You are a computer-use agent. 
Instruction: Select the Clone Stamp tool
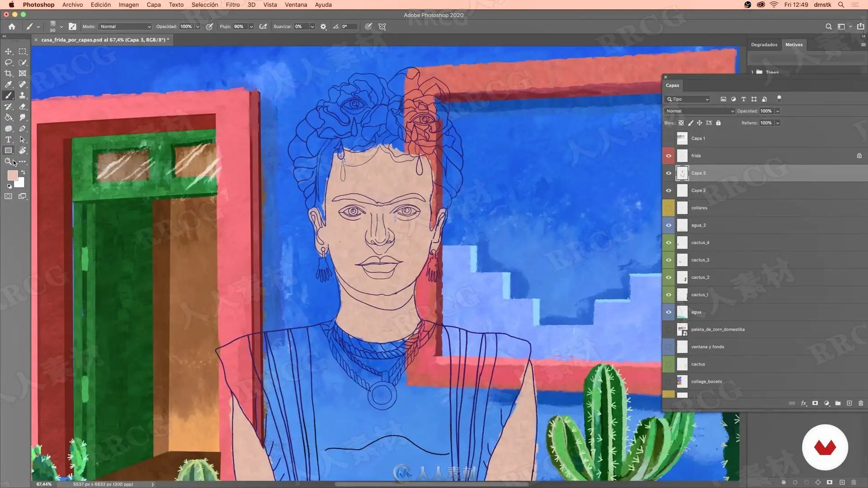click(23, 95)
